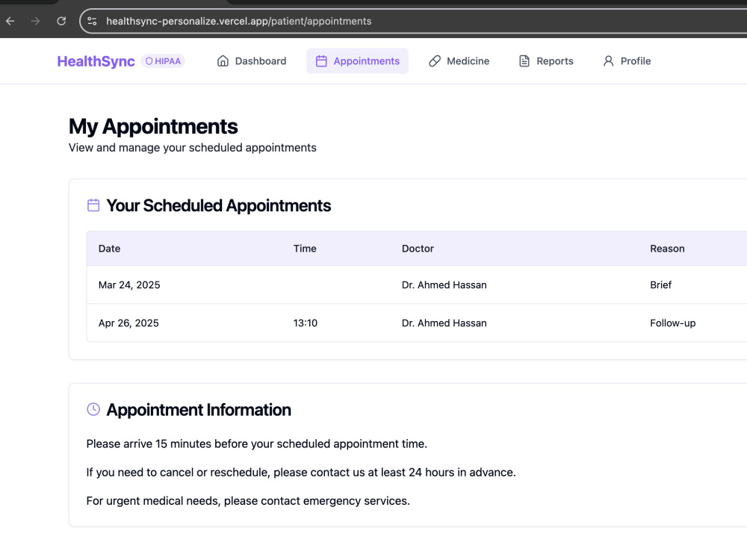Click the Medicine pill icon

tap(435, 61)
